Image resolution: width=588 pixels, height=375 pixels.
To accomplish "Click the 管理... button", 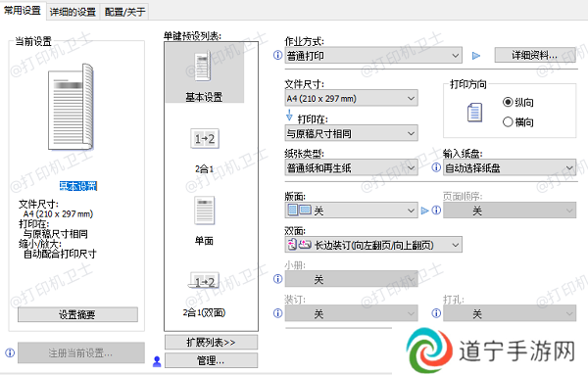I will click(211, 360).
